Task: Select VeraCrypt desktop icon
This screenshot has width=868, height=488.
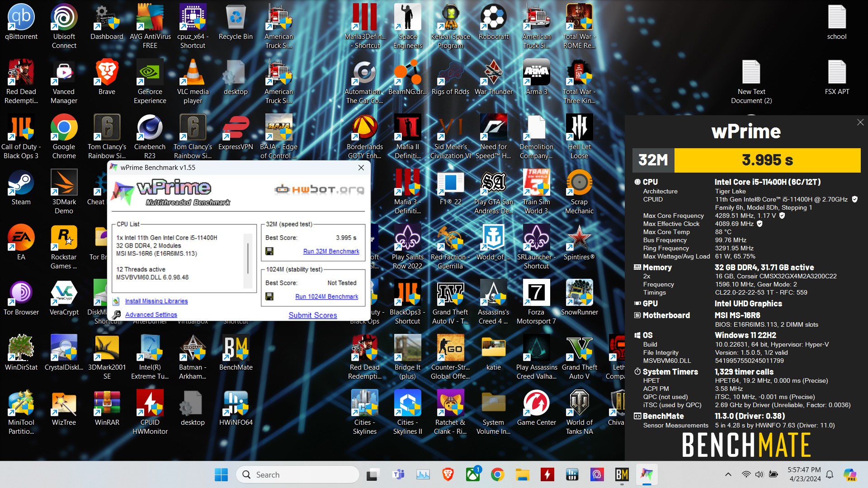Action: pos(64,297)
